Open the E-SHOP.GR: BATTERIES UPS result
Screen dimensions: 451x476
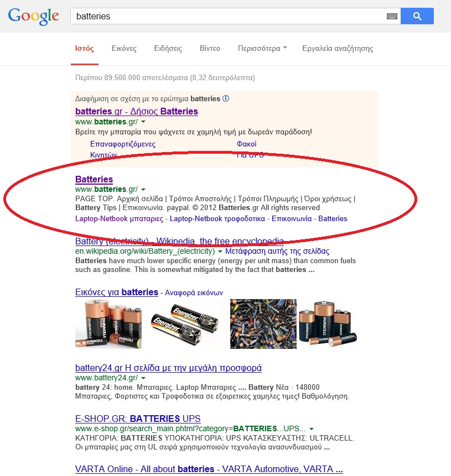[x=138, y=419]
